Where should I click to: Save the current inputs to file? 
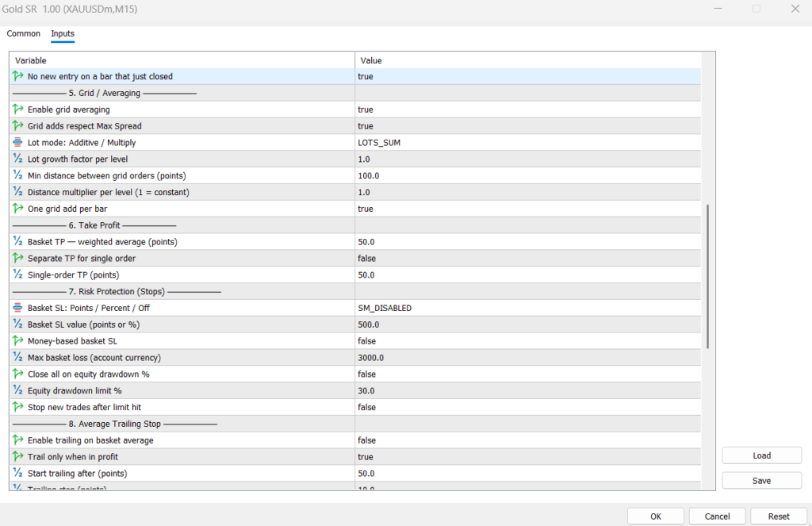(762, 481)
